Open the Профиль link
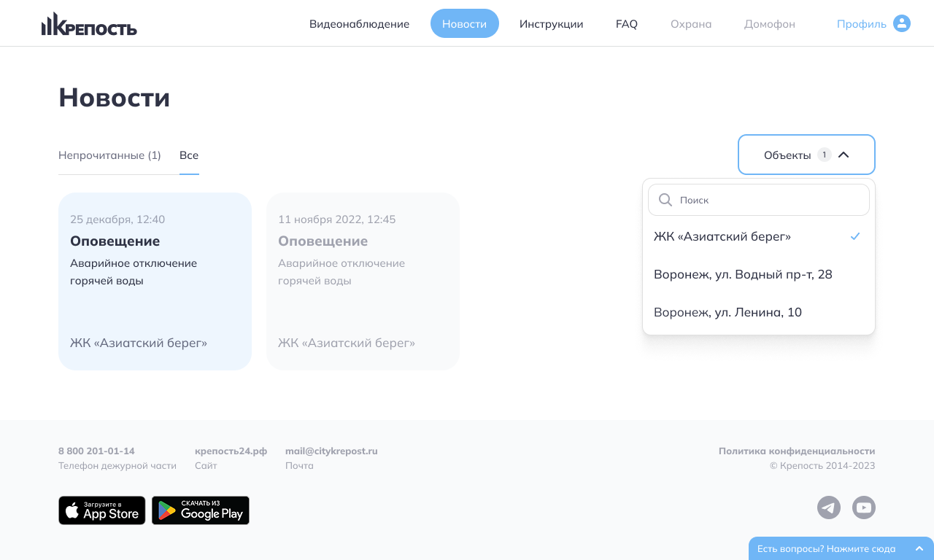 click(x=862, y=24)
